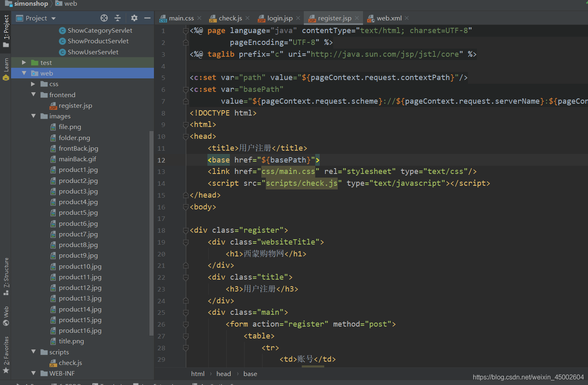Switch to web.xml tab
The image size is (588, 385).
[x=389, y=18]
